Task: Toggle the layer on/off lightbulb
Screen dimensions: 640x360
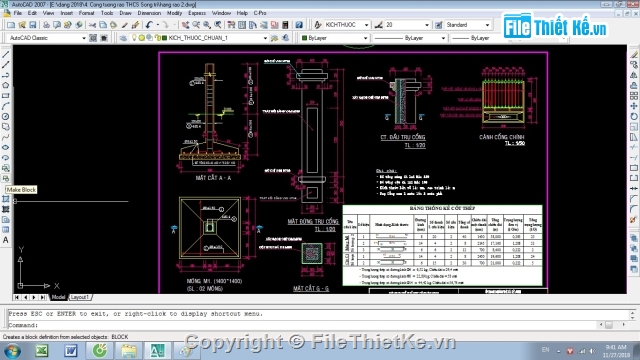Action: pyautogui.click(x=134, y=38)
